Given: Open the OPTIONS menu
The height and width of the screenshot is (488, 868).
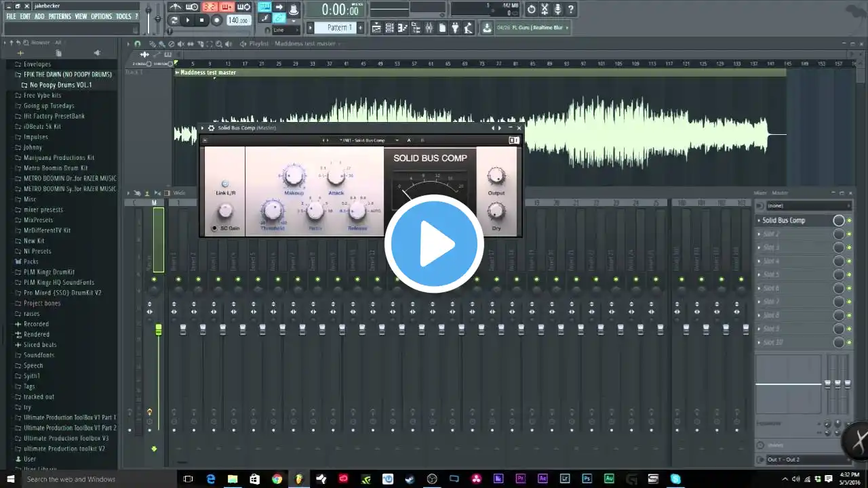Looking at the screenshot, I should (x=101, y=16).
